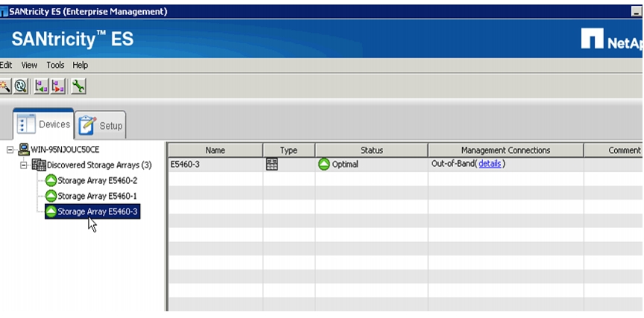
Task: Click the green status icon of E5460-1
Action: click(51, 196)
